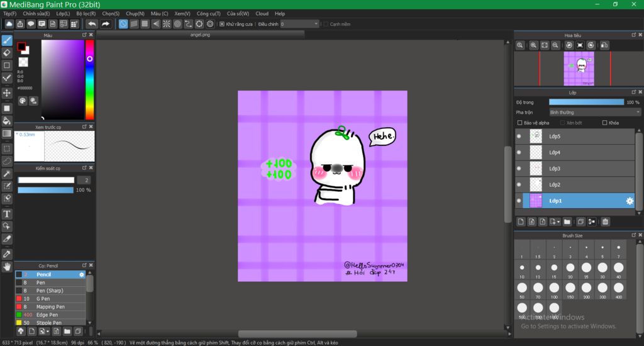Screen dimensions: 644x346
Task: Enable radial snap guide
Action: [x=166, y=25]
